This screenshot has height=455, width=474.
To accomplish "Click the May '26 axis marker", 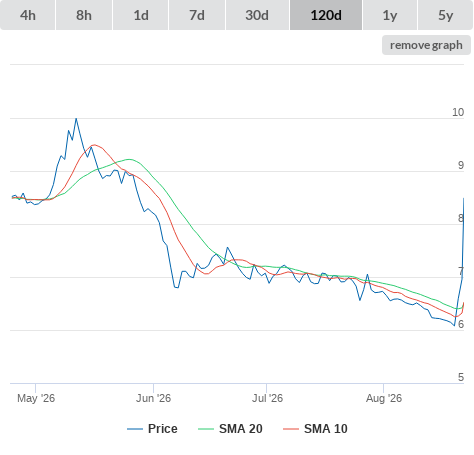I will click(36, 398).
